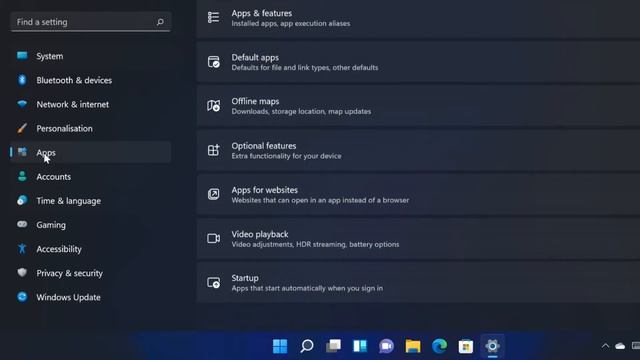Image resolution: width=640 pixels, height=360 pixels.
Task: Open Task View from taskbar
Action: click(333, 346)
